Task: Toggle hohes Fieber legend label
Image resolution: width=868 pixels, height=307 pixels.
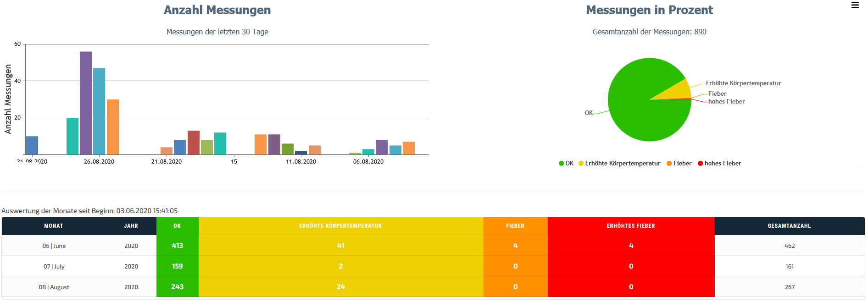Action: (723, 164)
